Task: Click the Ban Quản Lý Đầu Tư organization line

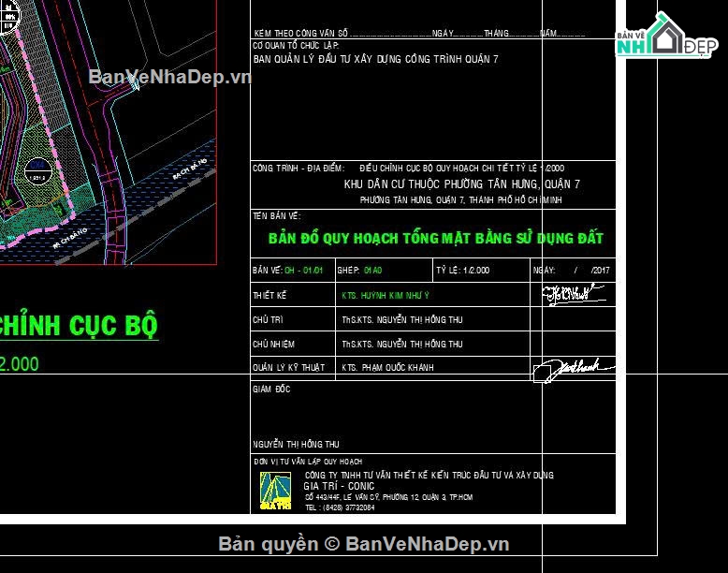Action: coord(375,59)
